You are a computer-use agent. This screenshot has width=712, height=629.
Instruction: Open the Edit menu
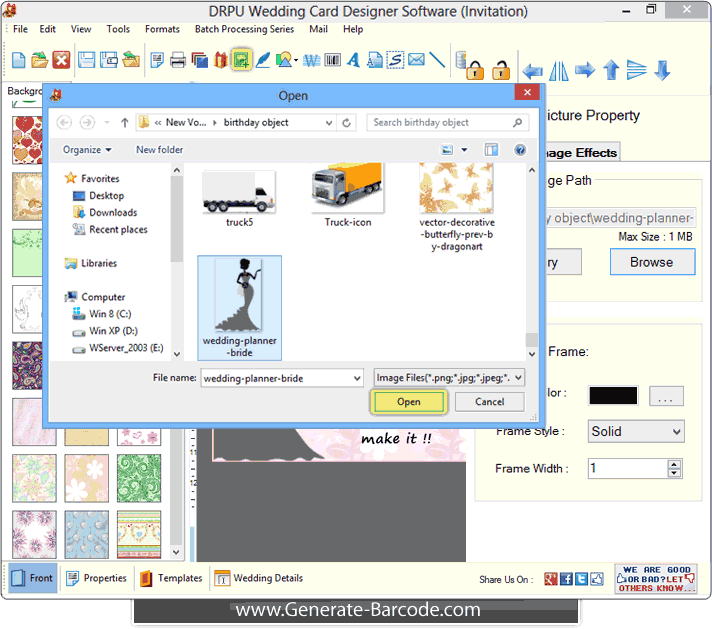click(48, 29)
